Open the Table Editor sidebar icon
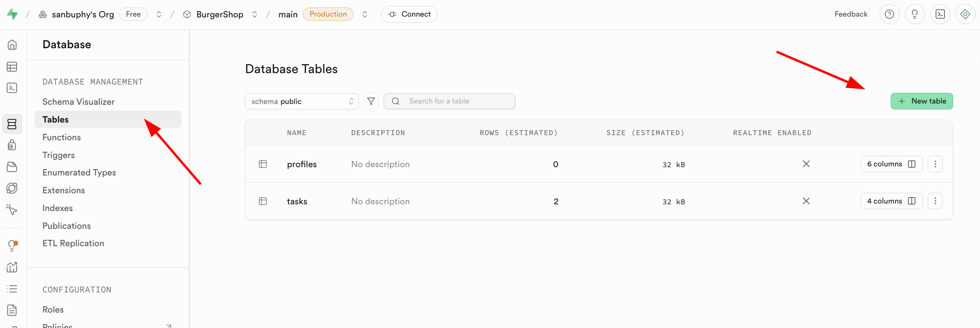The width and height of the screenshot is (980, 328). click(12, 67)
